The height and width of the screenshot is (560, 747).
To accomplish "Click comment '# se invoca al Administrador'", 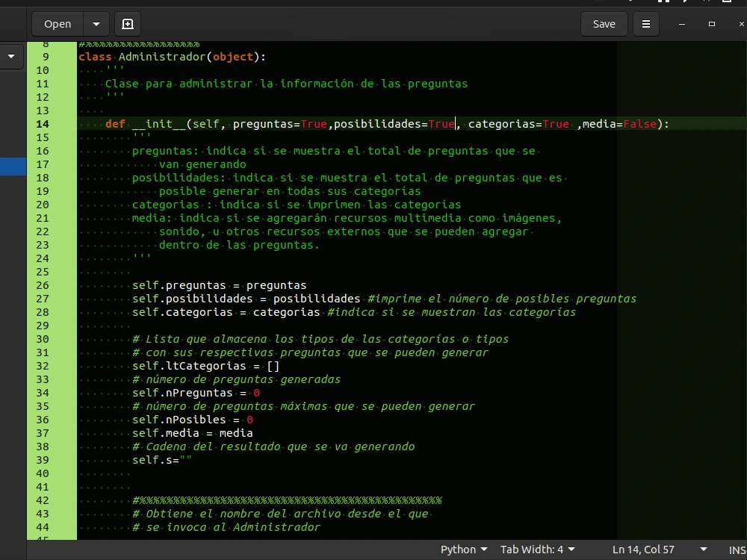I will [x=226, y=527].
